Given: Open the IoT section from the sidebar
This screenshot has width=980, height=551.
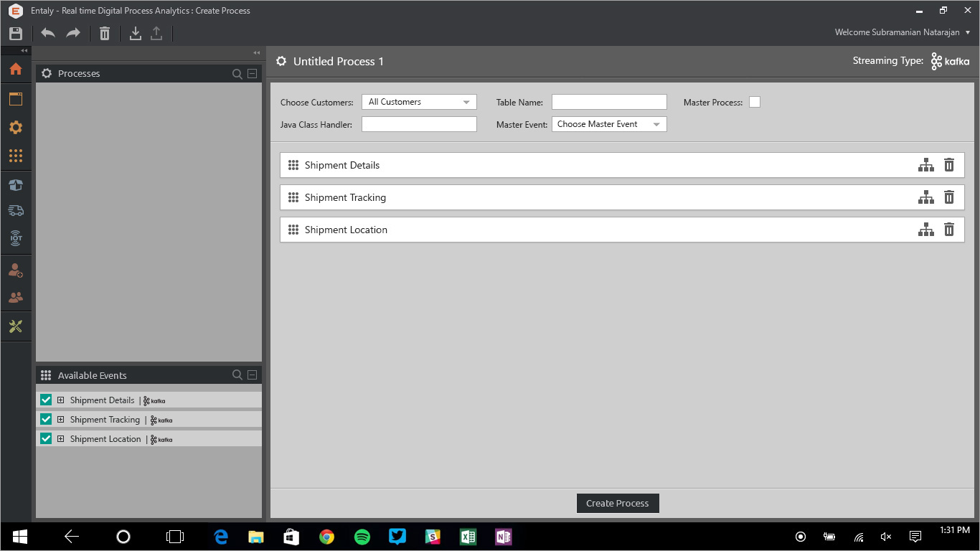Looking at the screenshot, I should click(16, 238).
